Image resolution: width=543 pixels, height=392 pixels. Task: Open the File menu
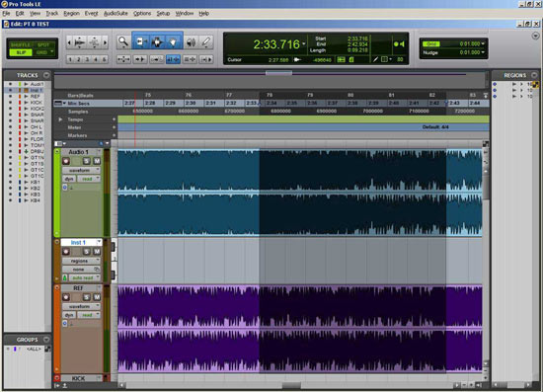(x=6, y=13)
